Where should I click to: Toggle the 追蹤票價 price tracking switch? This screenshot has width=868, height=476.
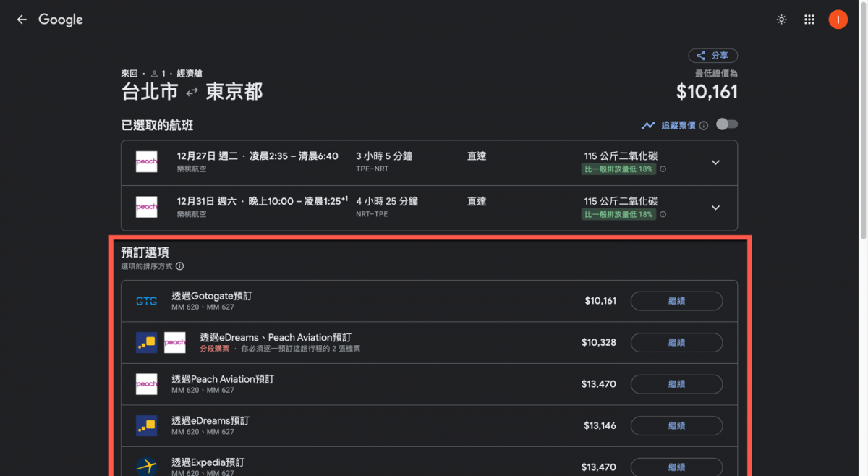(x=726, y=124)
